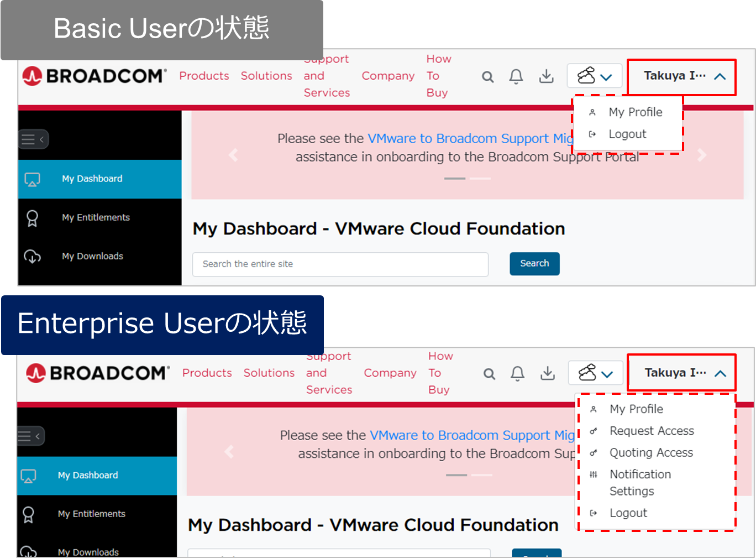
Task: Collapse sidebar hamburger toggle in Enterprise User panel
Action: 31,436
